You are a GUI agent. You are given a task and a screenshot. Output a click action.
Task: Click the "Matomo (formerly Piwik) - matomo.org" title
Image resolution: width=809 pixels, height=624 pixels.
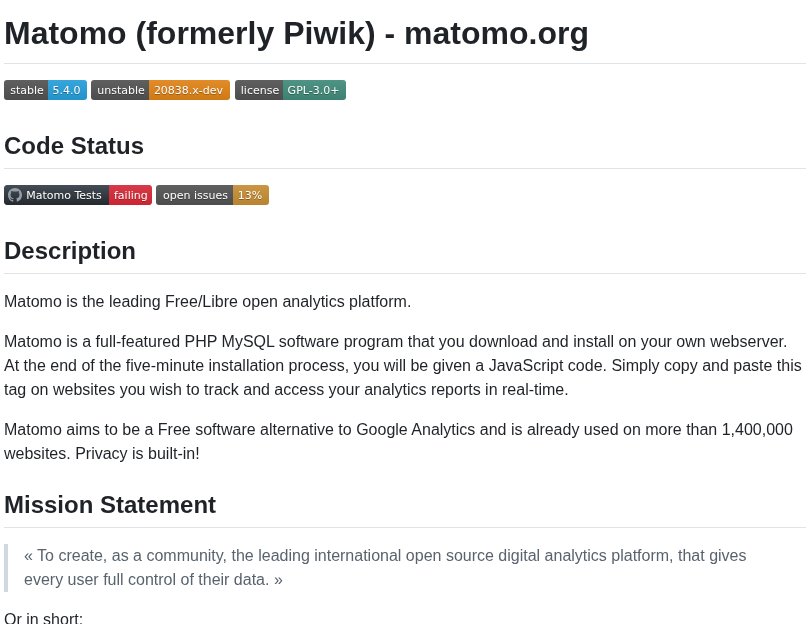point(296,33)
